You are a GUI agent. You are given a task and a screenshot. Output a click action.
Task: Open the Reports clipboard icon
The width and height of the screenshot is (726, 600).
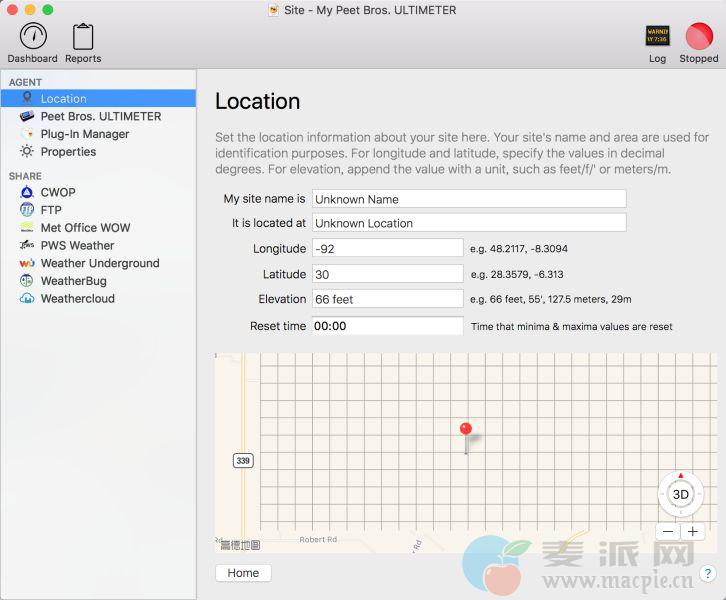83,37
